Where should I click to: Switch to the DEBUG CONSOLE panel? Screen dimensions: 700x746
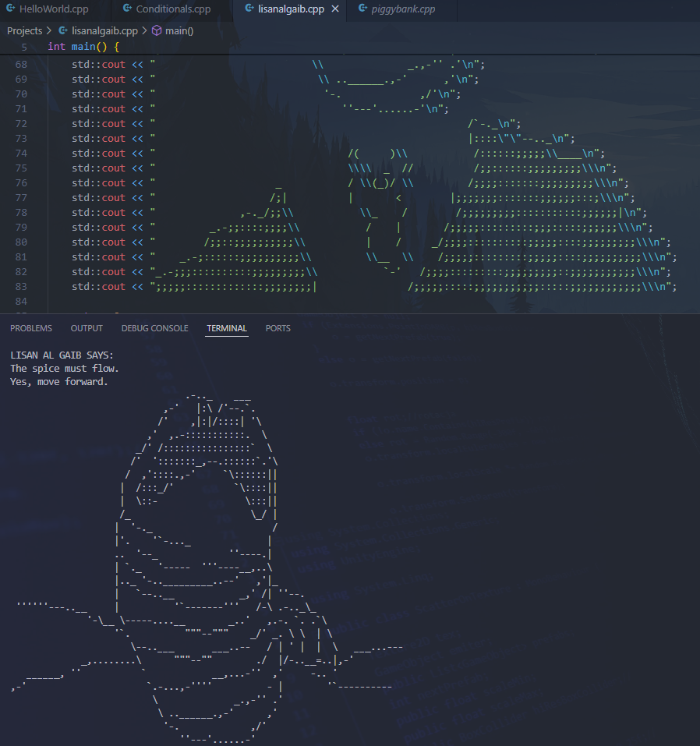(154, 328)
